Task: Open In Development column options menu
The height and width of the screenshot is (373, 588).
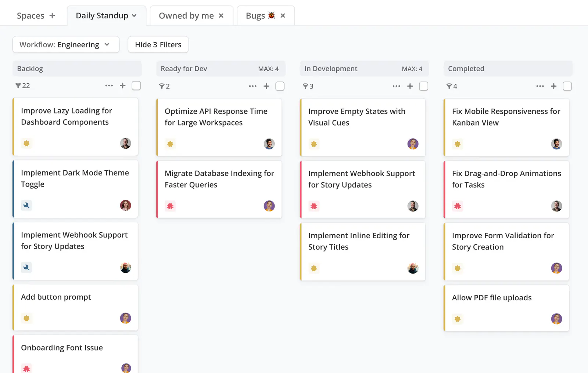Action: tap(397, 86)
